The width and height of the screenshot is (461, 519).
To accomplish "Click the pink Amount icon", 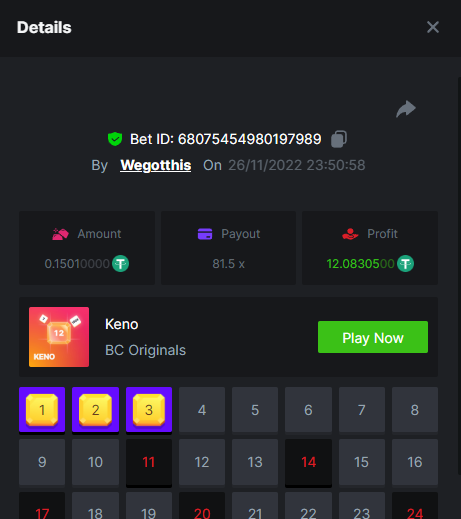I will [x=60, y=234].
